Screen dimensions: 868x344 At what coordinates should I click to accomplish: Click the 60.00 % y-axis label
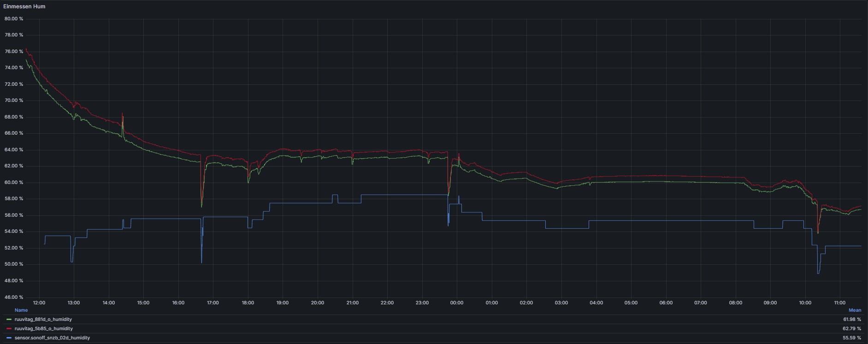click(14, 183)
